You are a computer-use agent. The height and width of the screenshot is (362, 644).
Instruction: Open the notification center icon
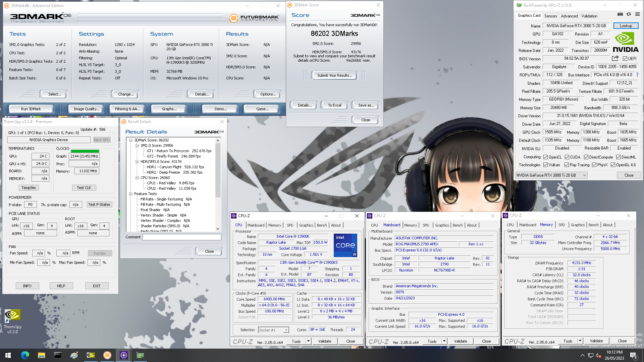coord(633,355)
